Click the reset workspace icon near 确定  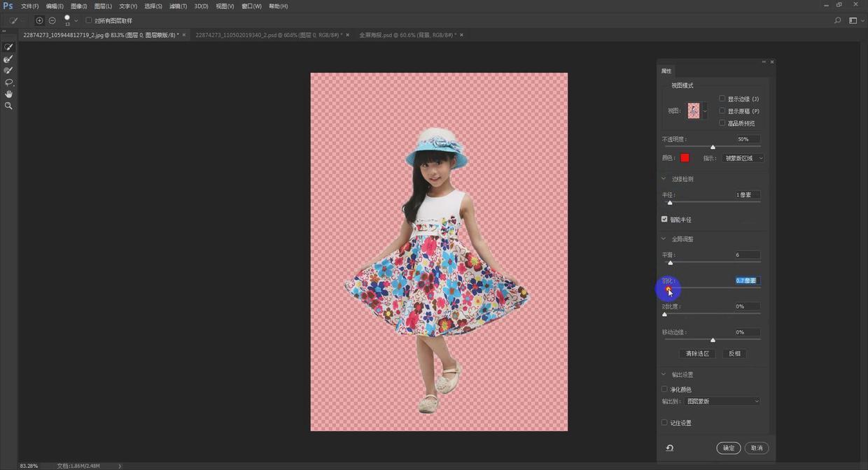point(669,448)
